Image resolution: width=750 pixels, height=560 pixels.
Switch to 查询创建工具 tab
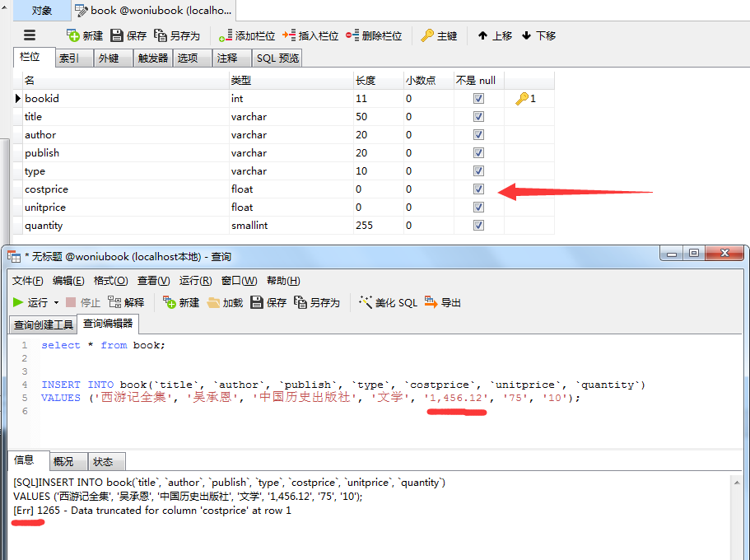[43, 324]
